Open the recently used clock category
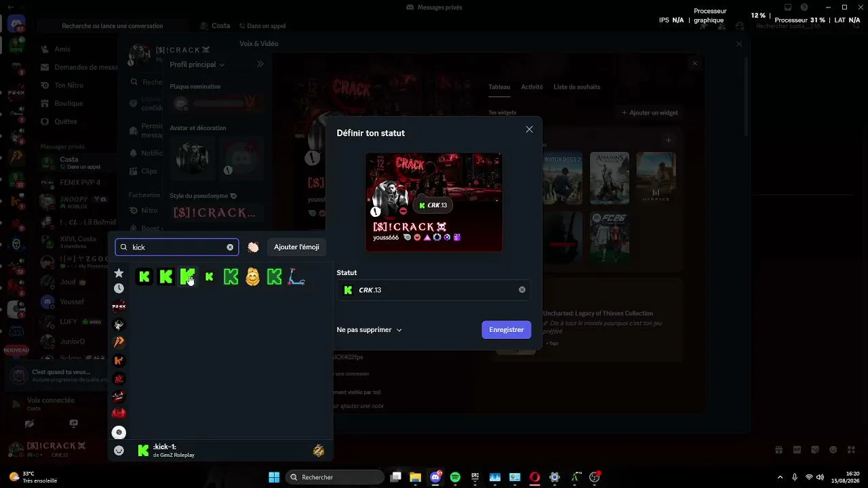 [x=119, y=288]
